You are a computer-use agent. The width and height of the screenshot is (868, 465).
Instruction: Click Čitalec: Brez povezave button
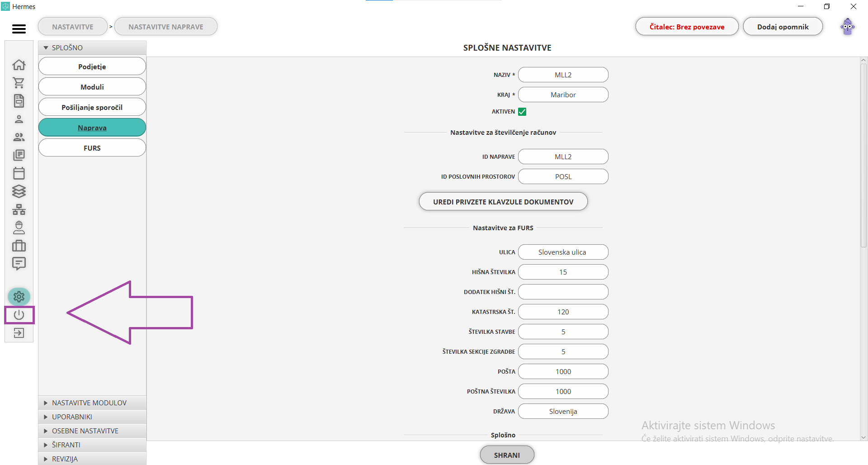[687, 27]
